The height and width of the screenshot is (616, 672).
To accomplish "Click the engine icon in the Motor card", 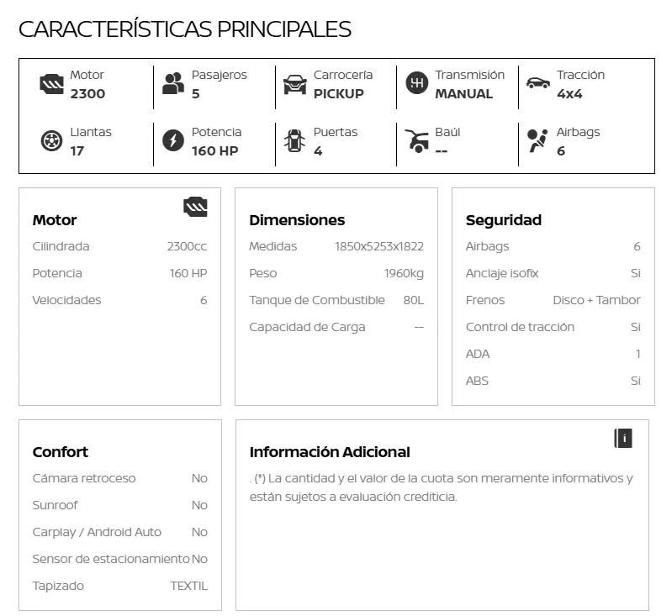I will 195,207.
